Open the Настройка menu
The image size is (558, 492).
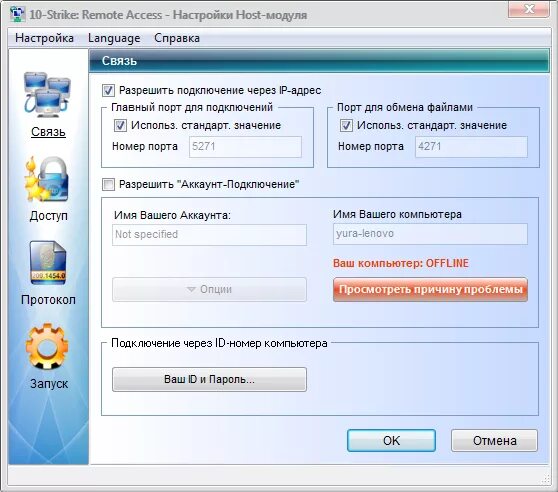(44, 38)
